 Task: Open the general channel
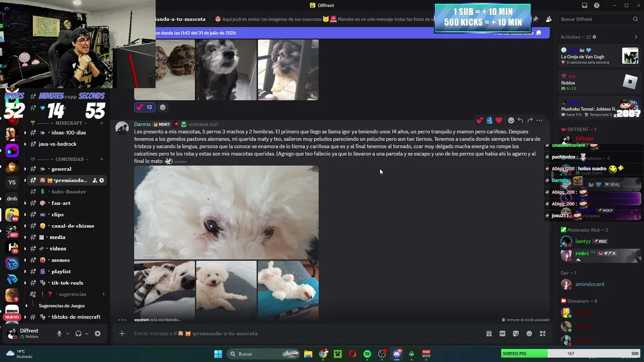click(x=66, y=169)
